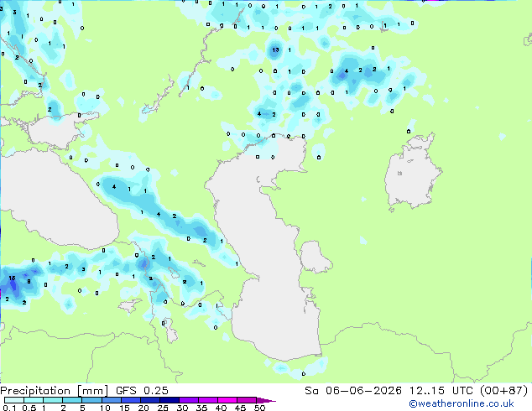The width and height of the screenshot is (532, 411).
Task: Click the '12..15 UTC' time label
Action: pos(441,391)
